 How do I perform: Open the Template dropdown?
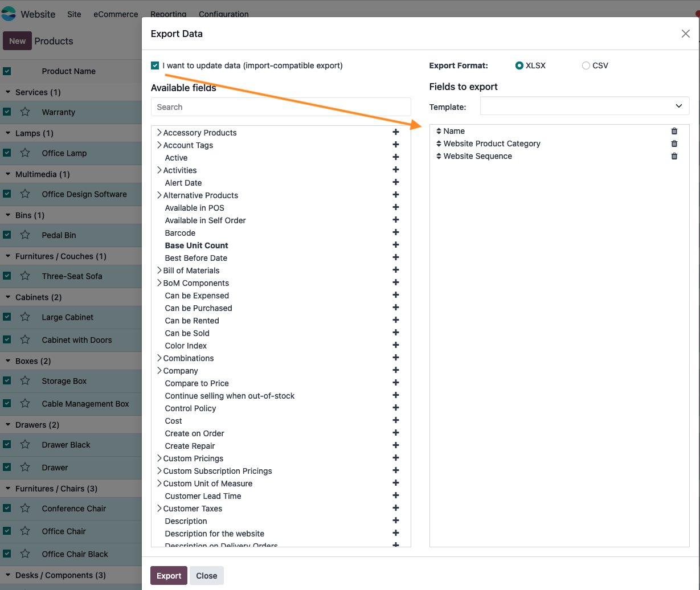point(584,106)
